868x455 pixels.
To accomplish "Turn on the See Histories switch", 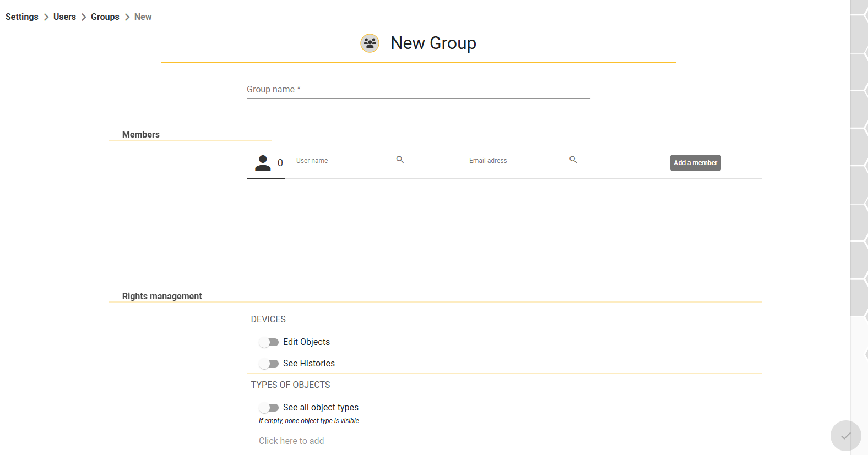I will [269, 364].
